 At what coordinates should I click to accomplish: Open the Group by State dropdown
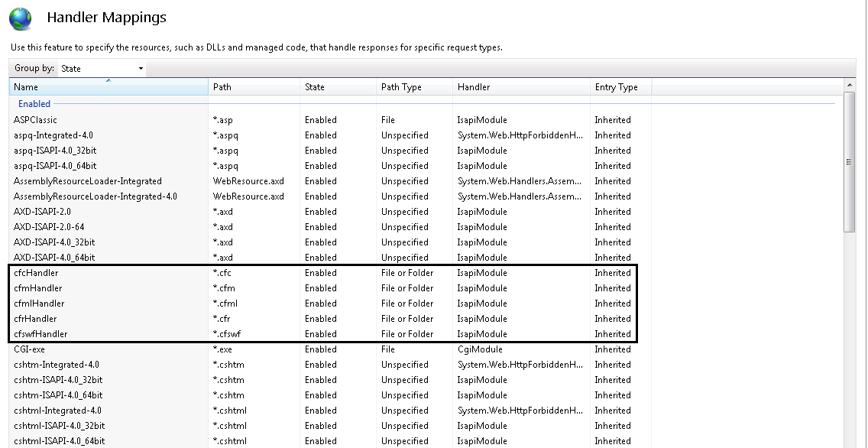point(102,69)
